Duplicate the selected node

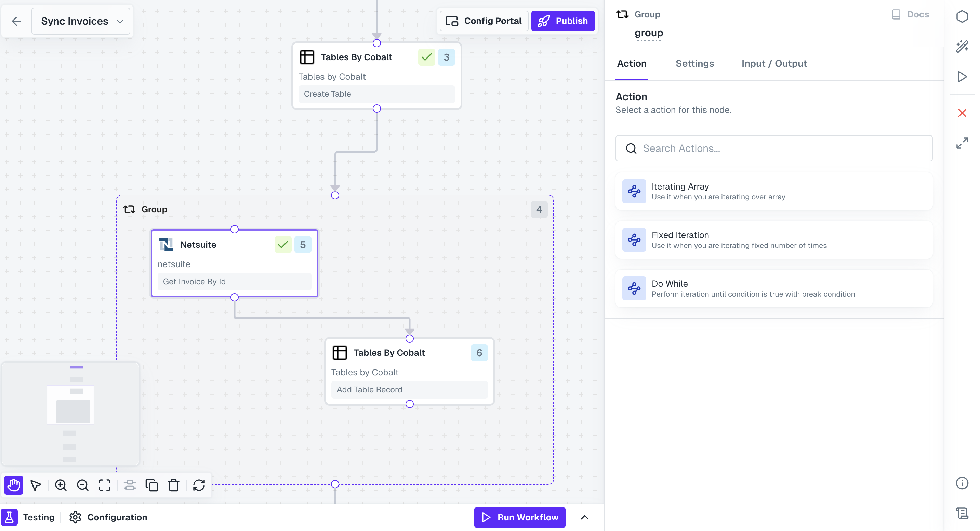152,485
